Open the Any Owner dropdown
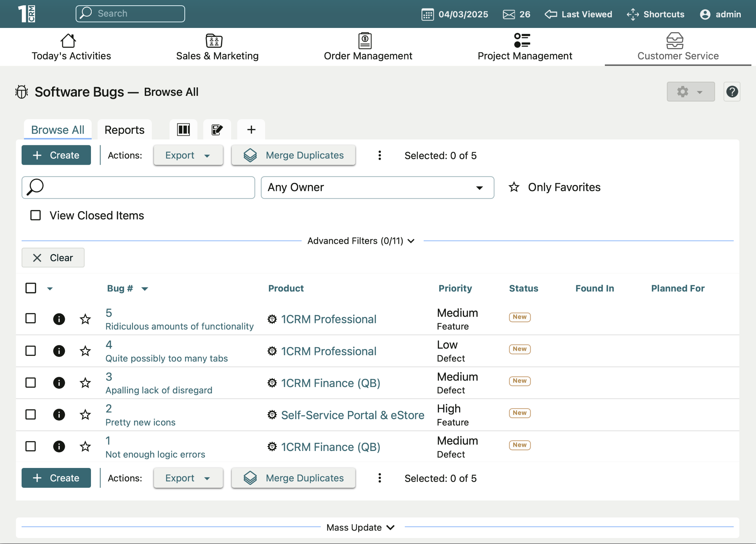The image size is (756, 544). (377, 187)
